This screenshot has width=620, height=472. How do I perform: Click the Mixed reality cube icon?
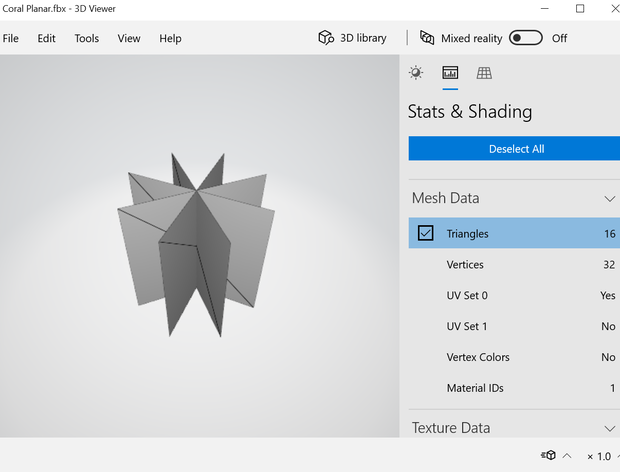pyautogui.click(x=427, y=38)
